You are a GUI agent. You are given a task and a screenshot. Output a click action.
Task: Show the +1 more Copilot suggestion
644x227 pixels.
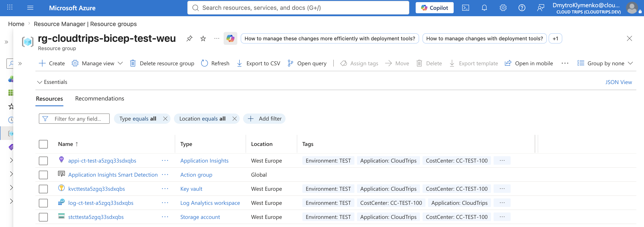[x=555, y=38]
